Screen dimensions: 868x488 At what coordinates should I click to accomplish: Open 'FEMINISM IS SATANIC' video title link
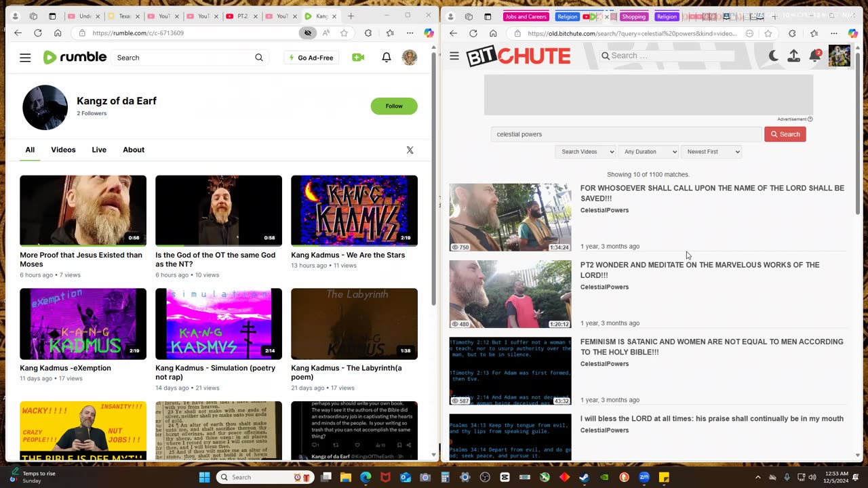tap(711, 347)
